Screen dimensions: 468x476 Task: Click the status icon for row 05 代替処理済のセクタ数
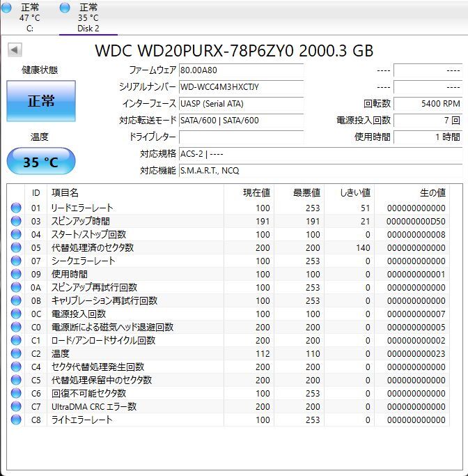pos(16,247)
